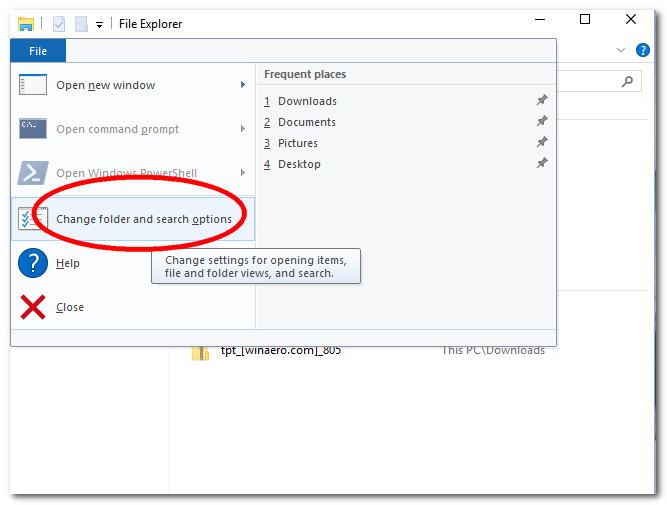Select Open new window

[133, 85]
